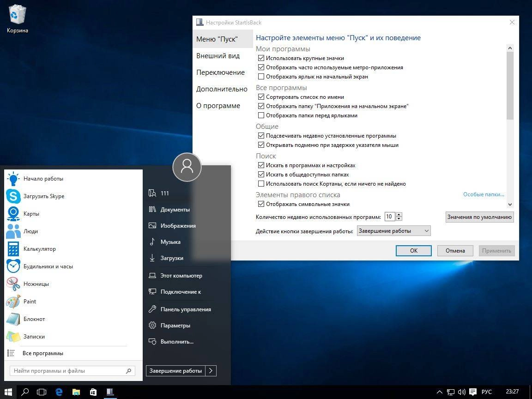
Task: Launch Maps from the Start menu
Action: [13, 214]
